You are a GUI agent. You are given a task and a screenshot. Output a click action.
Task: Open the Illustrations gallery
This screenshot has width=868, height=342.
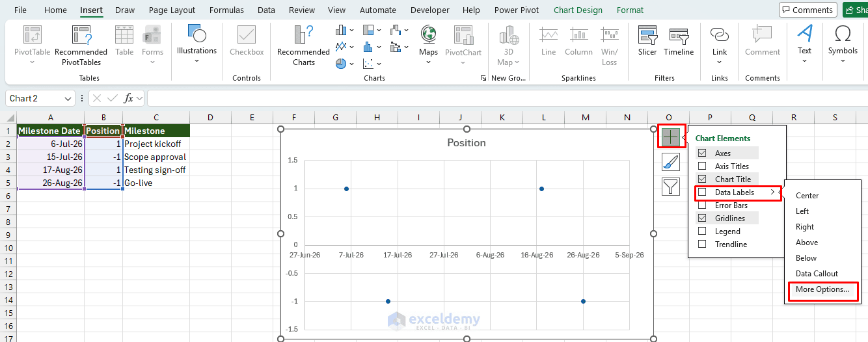point(197,44)
